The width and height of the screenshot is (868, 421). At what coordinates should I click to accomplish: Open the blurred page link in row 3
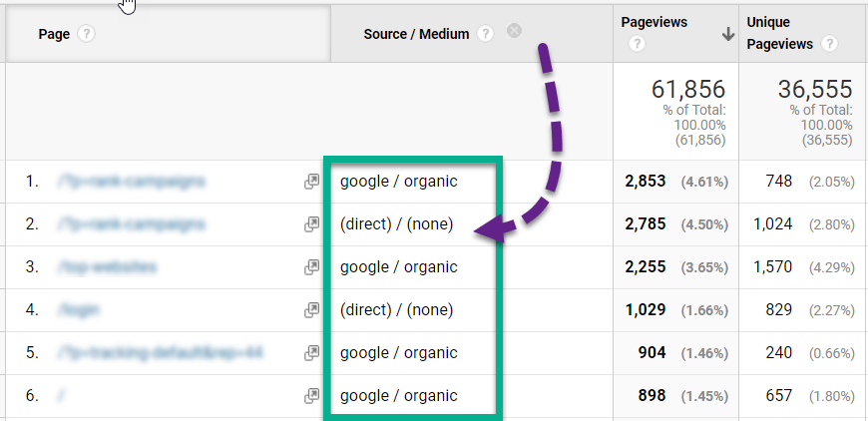[x=107, y=267]
